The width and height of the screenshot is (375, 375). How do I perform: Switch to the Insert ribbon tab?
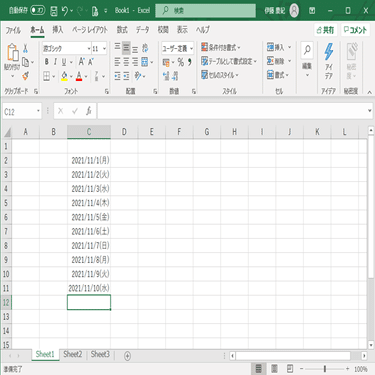click(58, 30)
